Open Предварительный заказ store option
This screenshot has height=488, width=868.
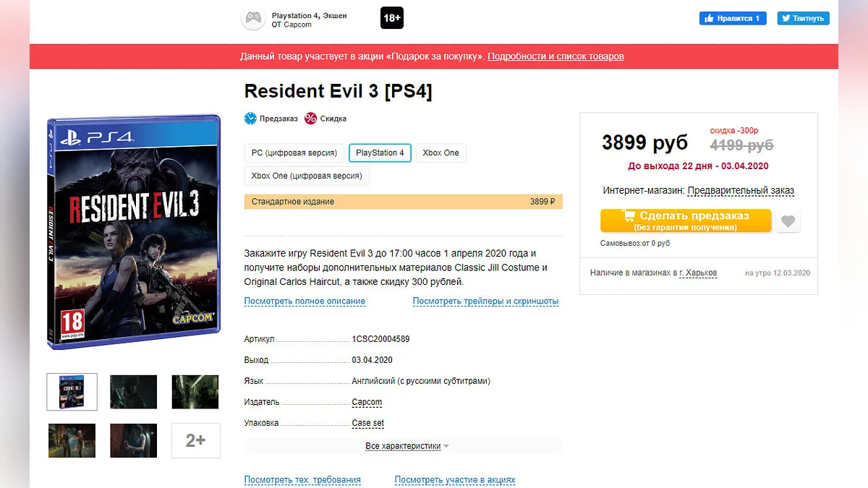pos(741,191)
